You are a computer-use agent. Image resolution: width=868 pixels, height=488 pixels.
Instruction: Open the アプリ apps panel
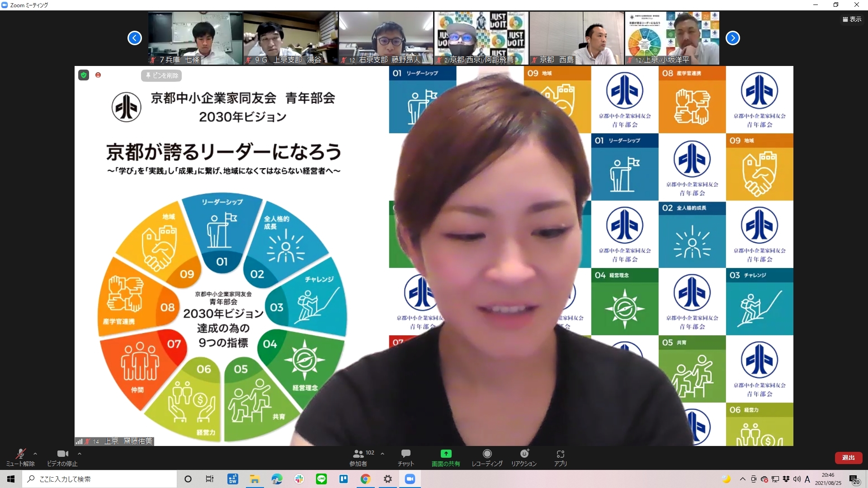tap(561, 457)
